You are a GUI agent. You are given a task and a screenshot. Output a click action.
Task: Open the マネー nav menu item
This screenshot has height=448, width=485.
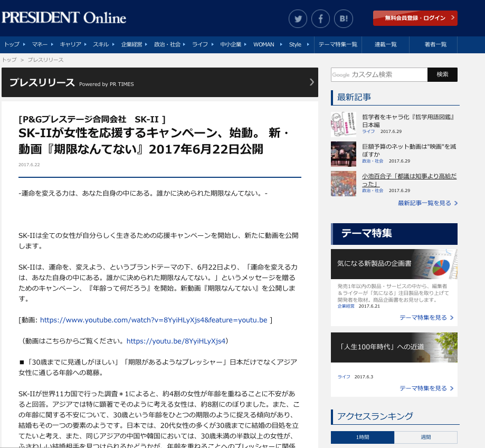pyautogui.click(x=42, y=44)
